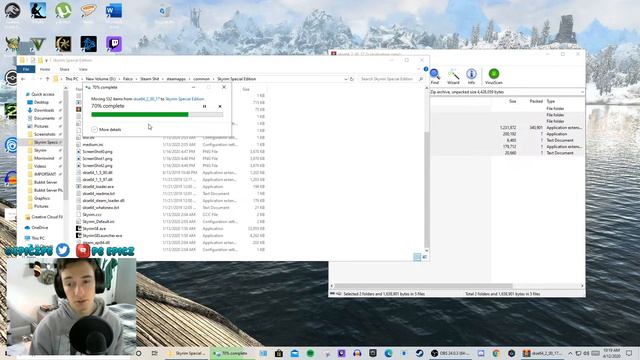Show hidden system tray icons
Screen dimensions: 640x360
570,353
